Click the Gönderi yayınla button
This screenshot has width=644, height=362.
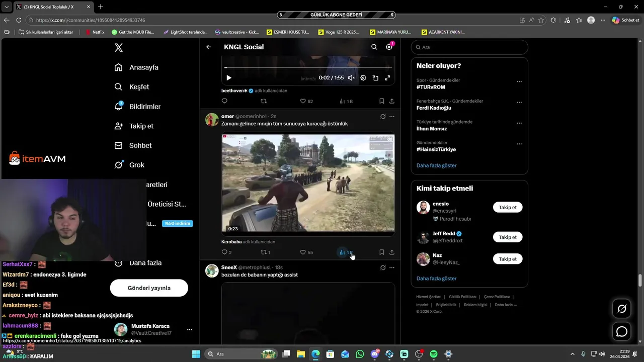tap(149, 288)
